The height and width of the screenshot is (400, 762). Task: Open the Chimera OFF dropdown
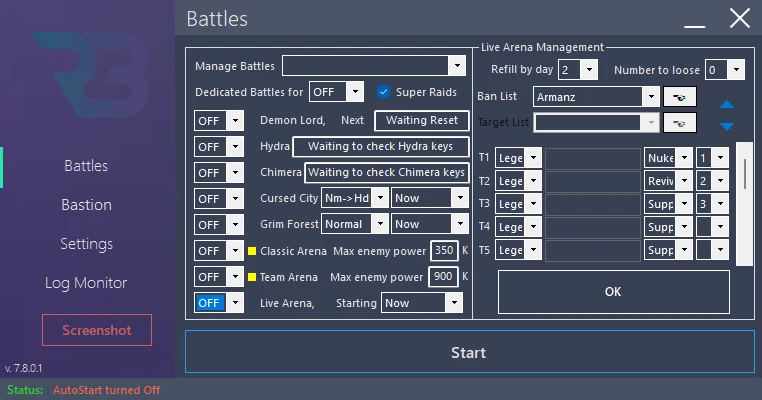(219, 173)
